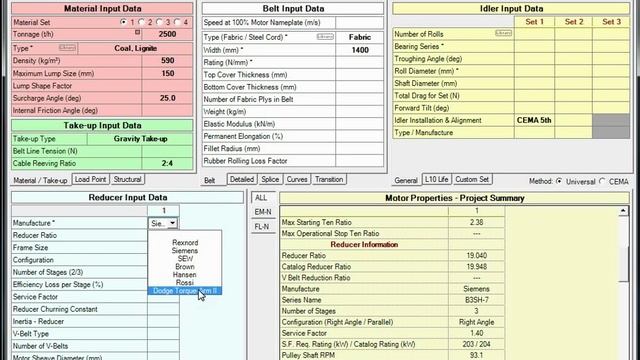Click the CEMA 5th alignment cell

coord(534,120)
